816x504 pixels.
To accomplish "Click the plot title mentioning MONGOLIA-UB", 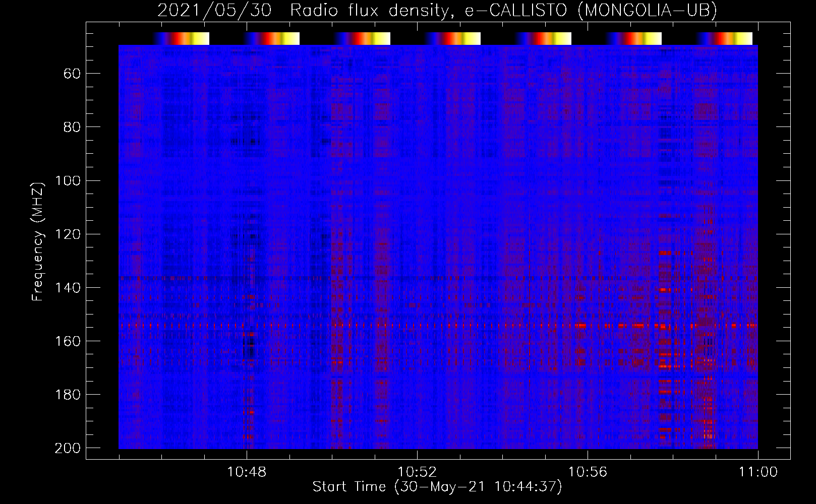I will point(437,10).
